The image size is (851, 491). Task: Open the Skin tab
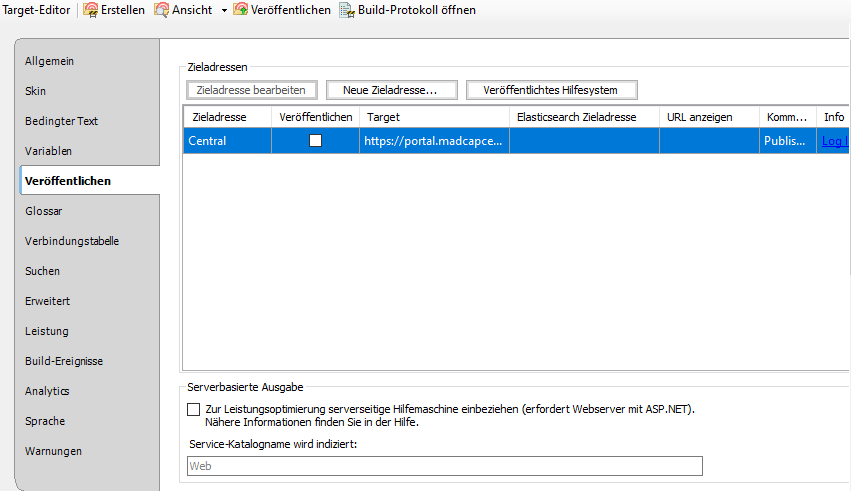tap(36, 91)
